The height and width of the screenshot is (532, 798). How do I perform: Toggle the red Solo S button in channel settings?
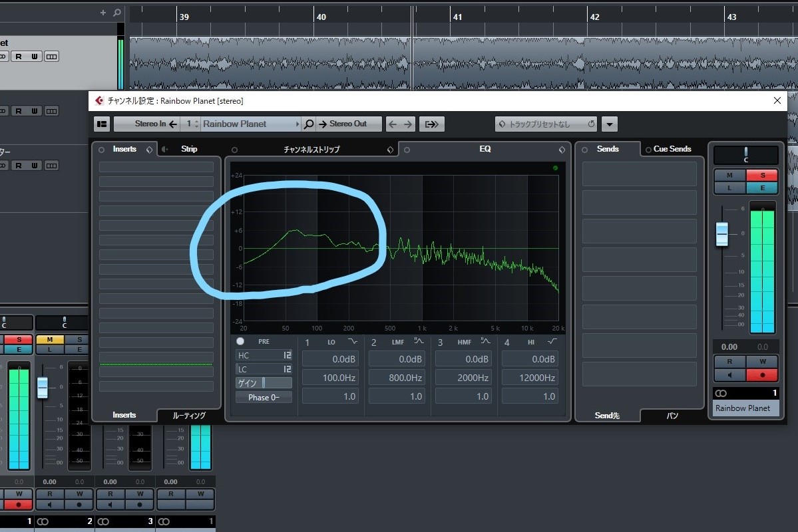[762, 176]
